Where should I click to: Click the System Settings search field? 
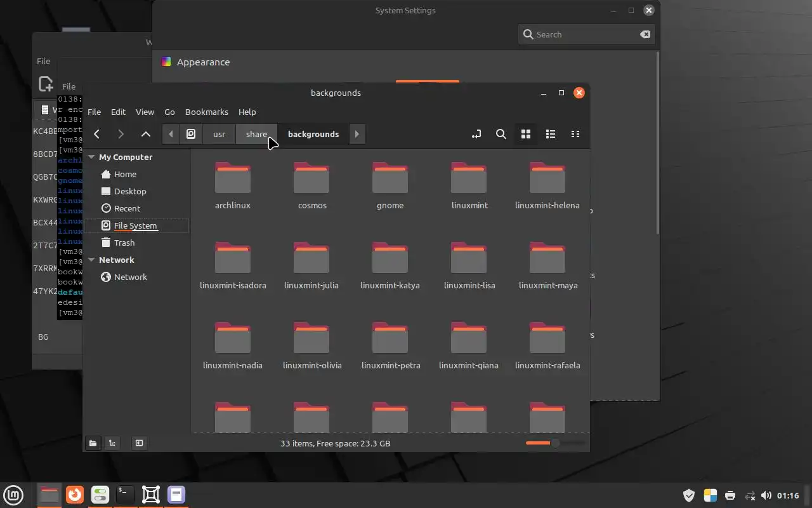point(586,34)
